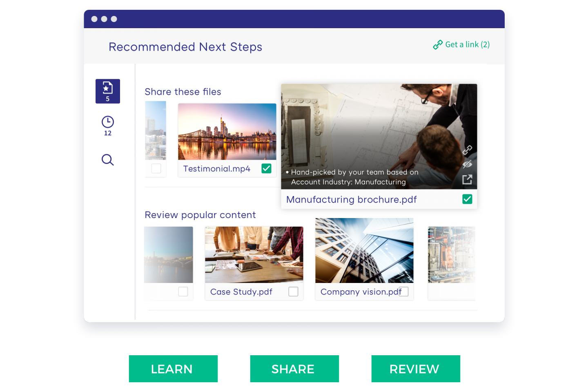Click the chain link icon beside Get a link
Viewport: 588px width, 392px height.
[438, 45]
